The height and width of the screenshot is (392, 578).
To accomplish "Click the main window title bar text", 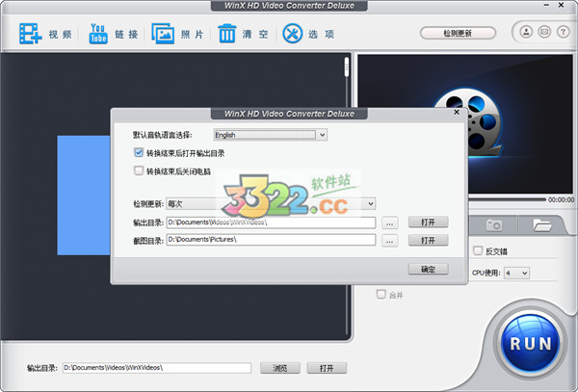I will [289, 6].
